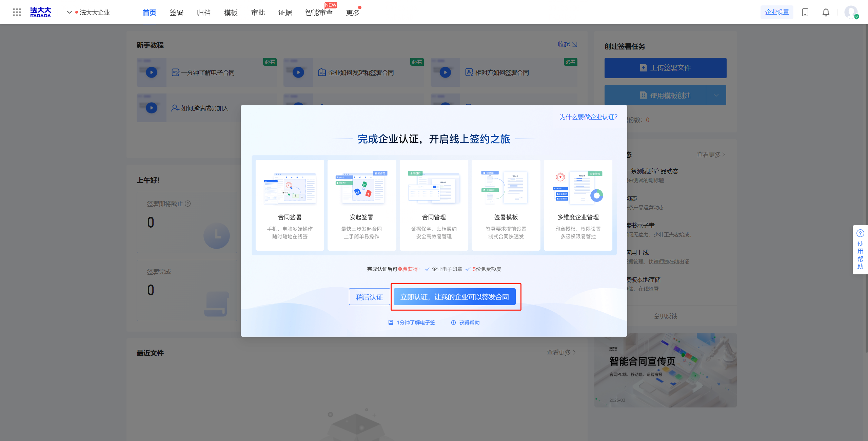Image resolution: width=868 pixels, height=441 pixels.
Task: Open the 智能审查 menu item
Action: click(319, 13)
